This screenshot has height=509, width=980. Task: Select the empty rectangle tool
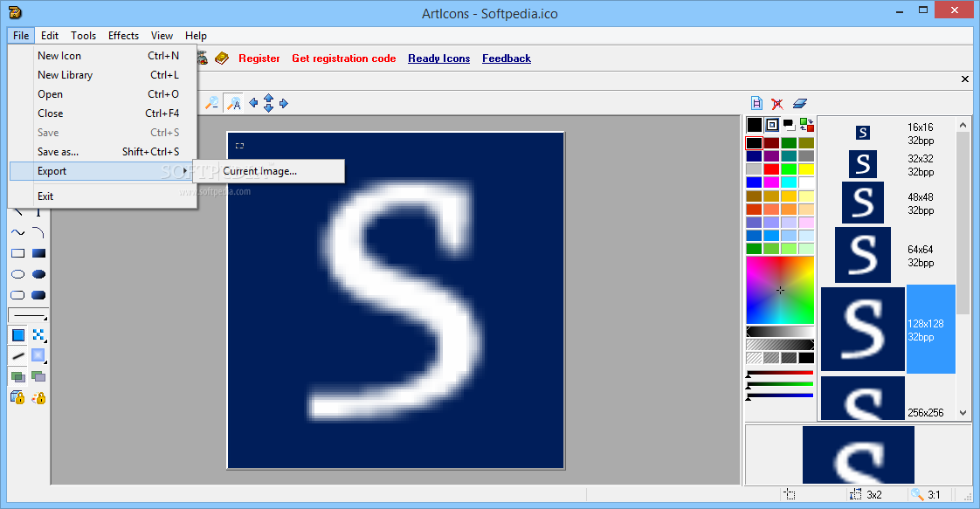point(18,253)
